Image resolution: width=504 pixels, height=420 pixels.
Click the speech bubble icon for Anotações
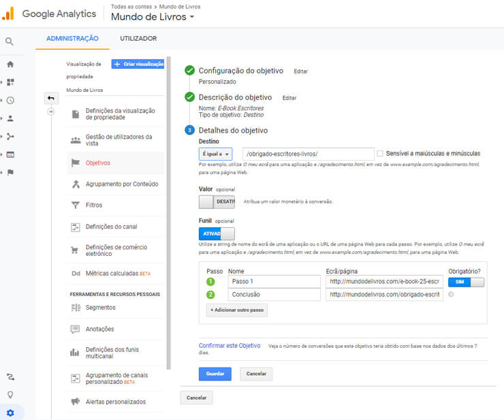tap(75, 329)
